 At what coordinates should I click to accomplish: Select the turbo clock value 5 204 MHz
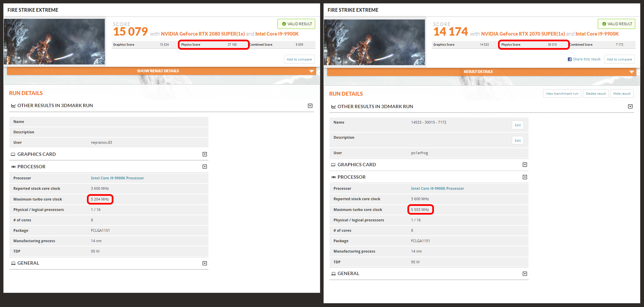tap(100, 199)
